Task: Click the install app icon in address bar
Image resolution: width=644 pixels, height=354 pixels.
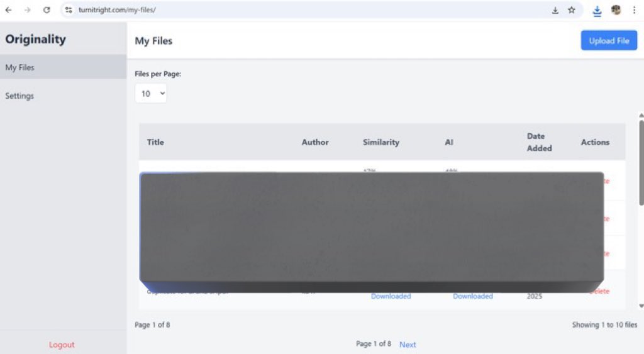Action: coord(555,10)
